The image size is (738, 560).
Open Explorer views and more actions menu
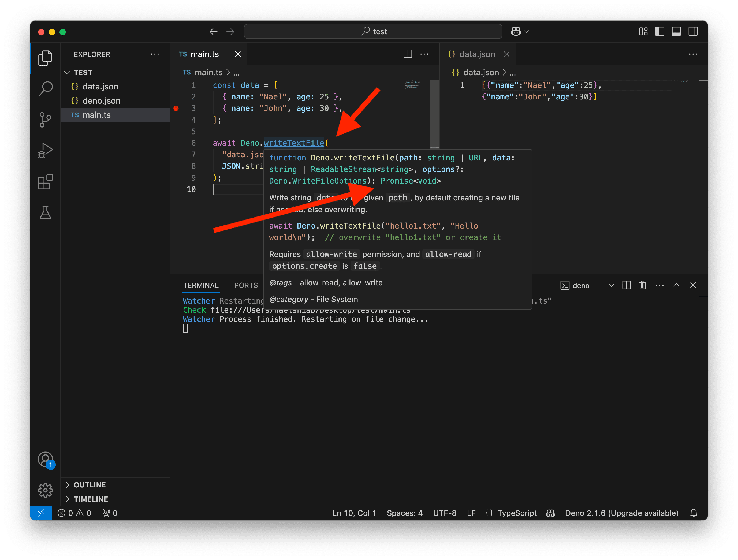pos(155,54)
